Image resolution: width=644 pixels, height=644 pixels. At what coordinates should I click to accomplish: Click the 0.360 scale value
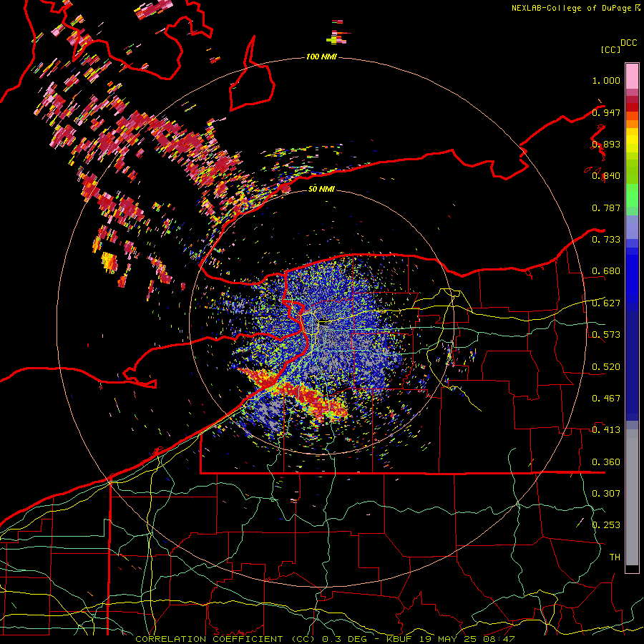606,462
